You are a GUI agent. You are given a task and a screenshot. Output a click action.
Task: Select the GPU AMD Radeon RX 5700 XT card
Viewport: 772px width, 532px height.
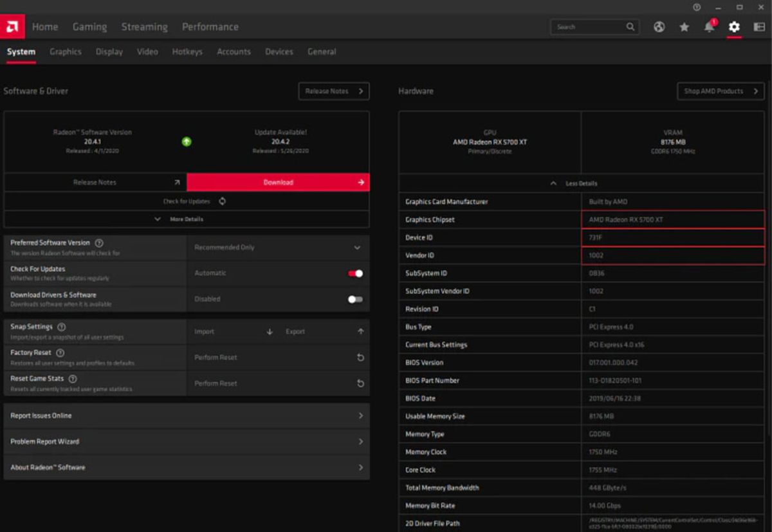490,142
